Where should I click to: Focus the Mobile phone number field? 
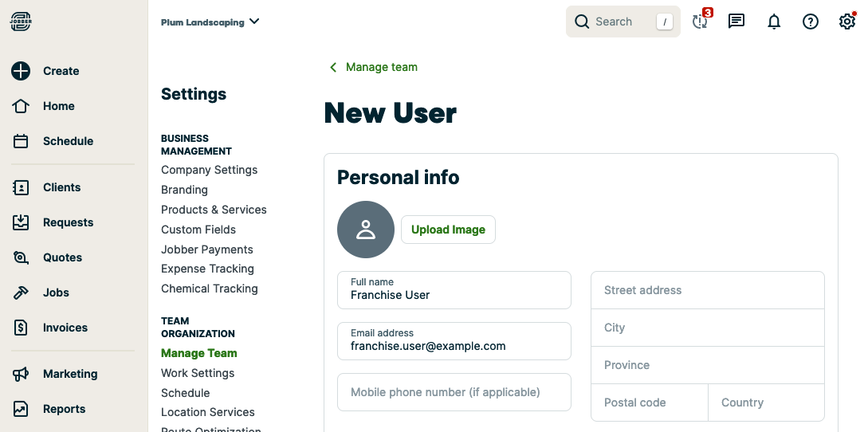(x=454, y=392)
